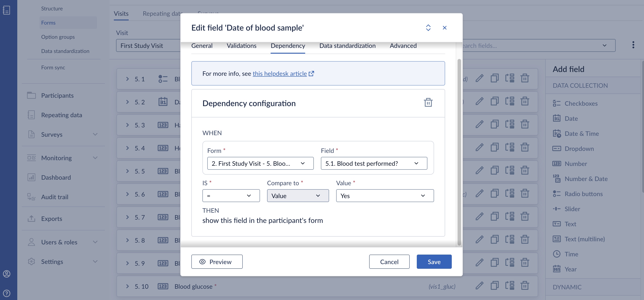The image size is (644, 300).
Task: Open the Data standardization tab in dialog
Action: coord(347,46)
